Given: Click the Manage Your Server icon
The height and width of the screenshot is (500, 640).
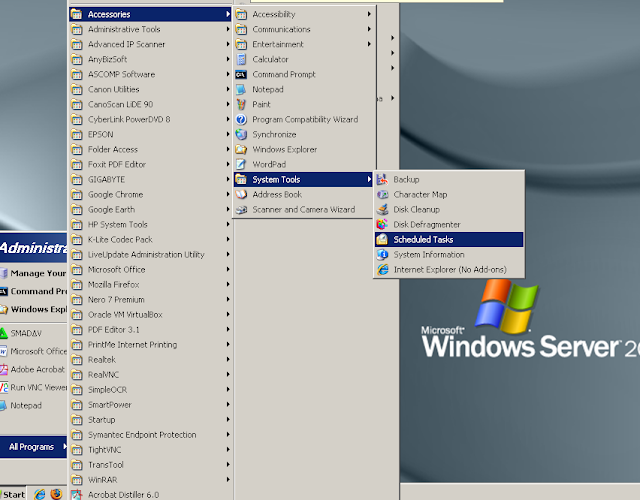Looking at the screenshot, I should (3, 273).
